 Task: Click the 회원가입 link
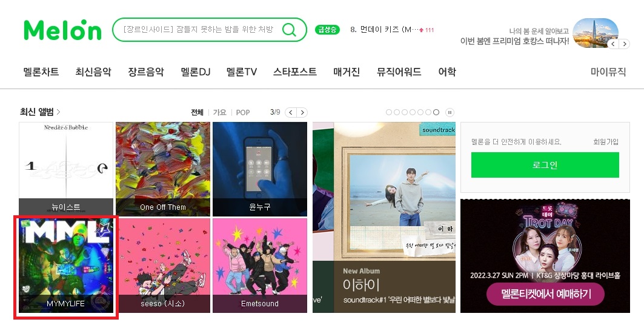pos(606,142)
